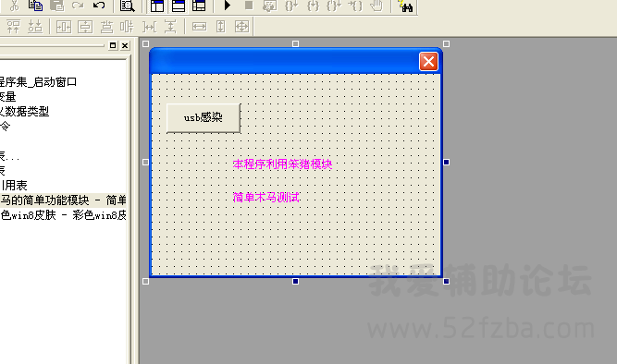Click the make same size icon
This screenshot has height=364, width=617.
pos(241,27)
